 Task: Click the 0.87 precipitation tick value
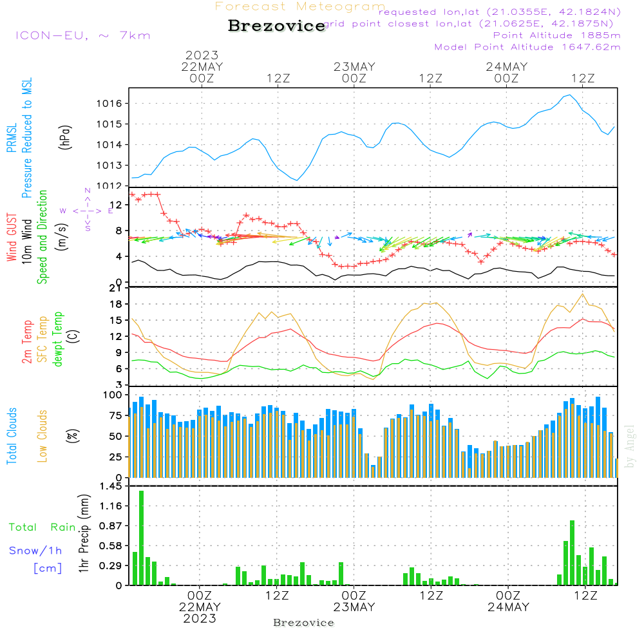click(x=111, y=526)
